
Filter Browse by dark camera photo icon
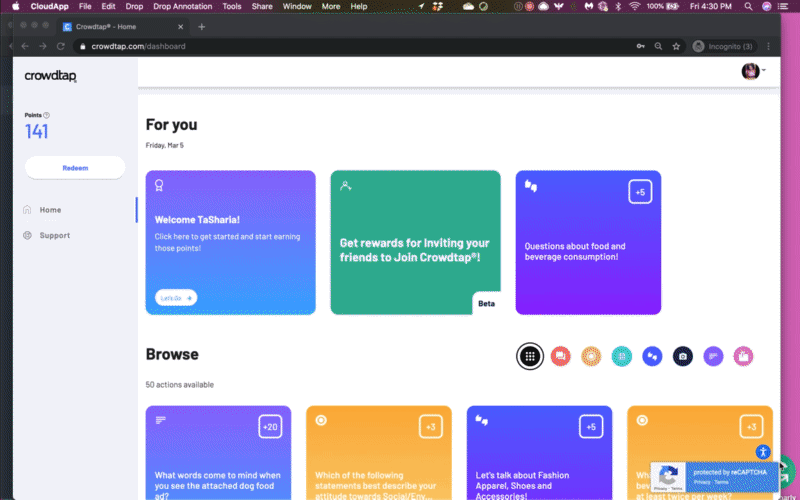click(683, 356)
